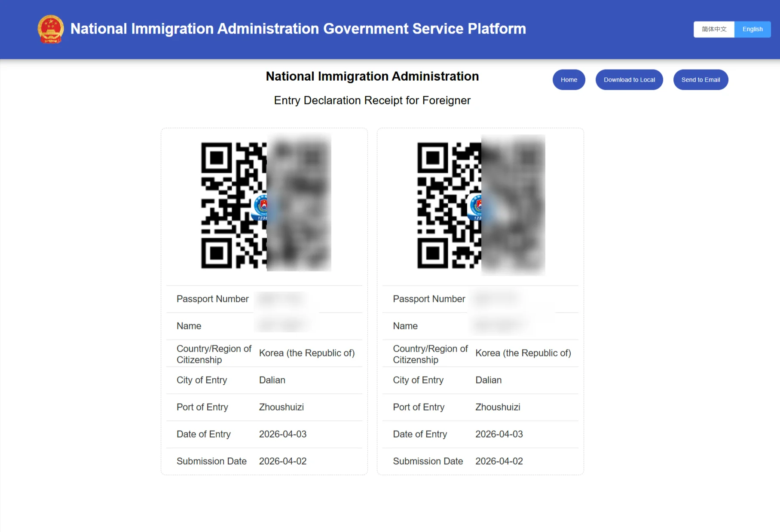
Task: Click submission date 2026-04-02 in left receipt
Action: [x=283, y=461]
